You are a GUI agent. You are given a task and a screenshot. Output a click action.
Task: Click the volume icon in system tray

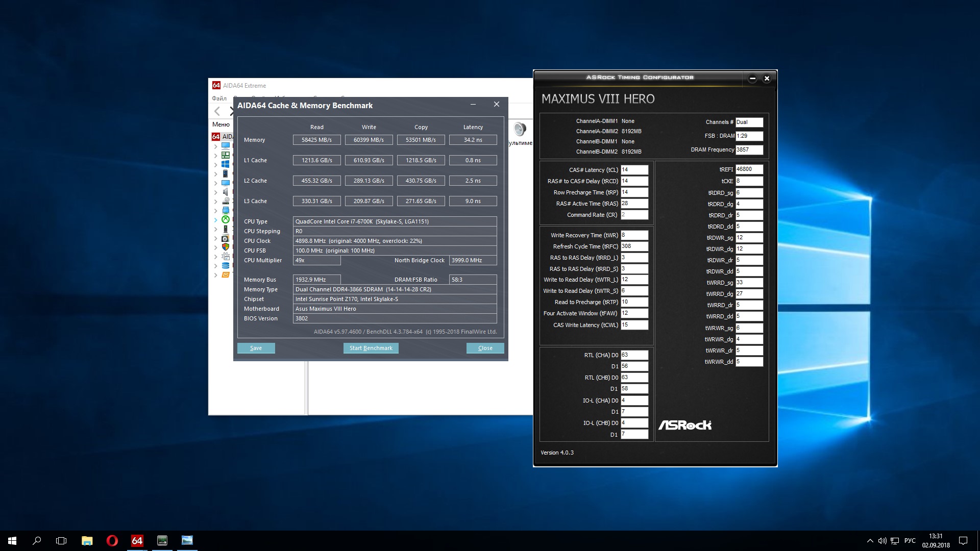(x=882, y=541)
